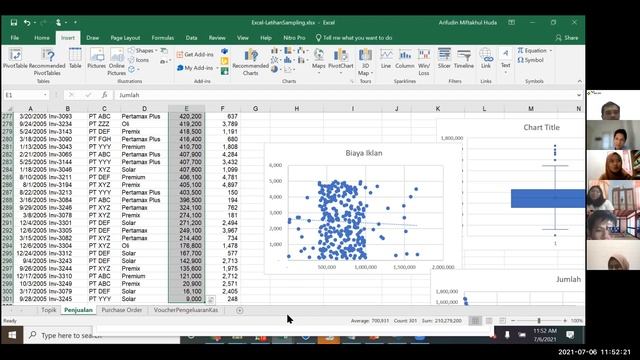The image size is (640, 360).
Task: Insert a Maps chart
Action: coord(319,60)
